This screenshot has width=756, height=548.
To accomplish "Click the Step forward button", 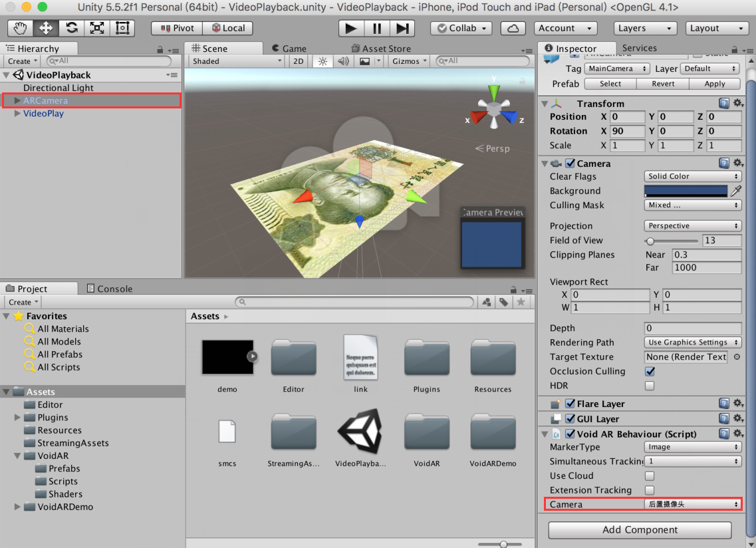I will [402, 29].
